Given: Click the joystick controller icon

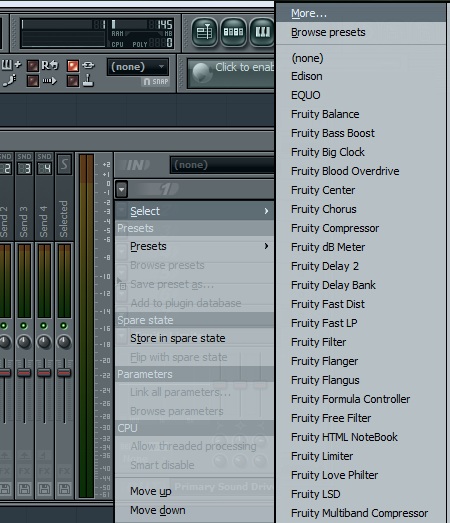Looking at the screenshot, I should coord(88,80).
